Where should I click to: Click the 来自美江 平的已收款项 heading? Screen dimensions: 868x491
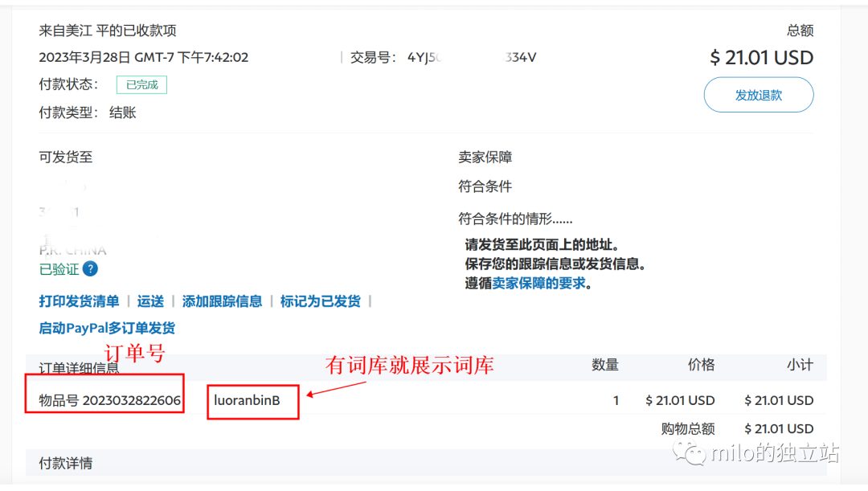coord(108,31)
